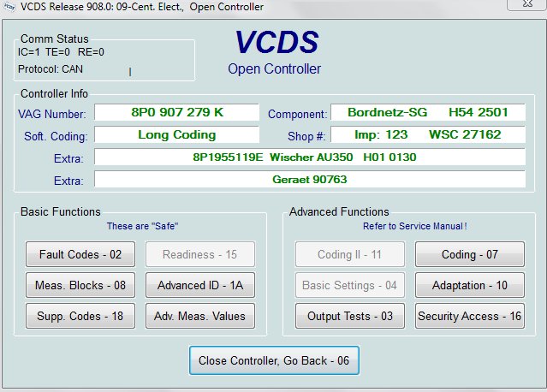Screen dimensions: 547x392
Task: Click the Refer to Service Manual! note
Action: pos(415,226)
